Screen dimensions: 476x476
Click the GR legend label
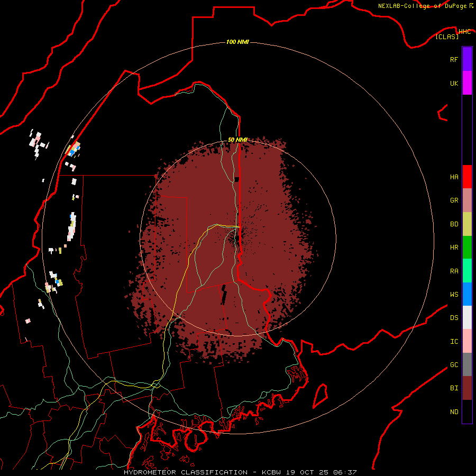[454, 200]
